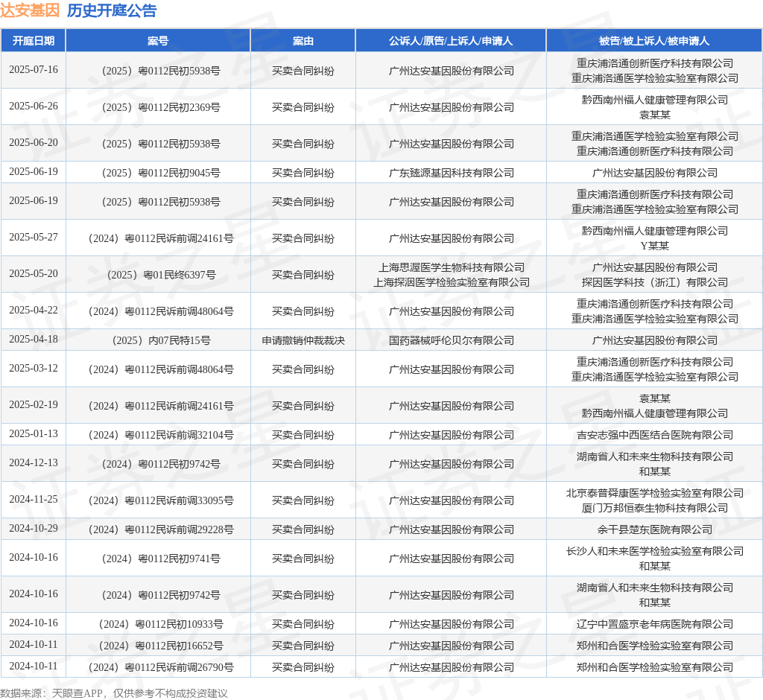Select the date cell 2025-05-27
The width and height of the screenshot is (763, 700).
[x=33, y=238]
